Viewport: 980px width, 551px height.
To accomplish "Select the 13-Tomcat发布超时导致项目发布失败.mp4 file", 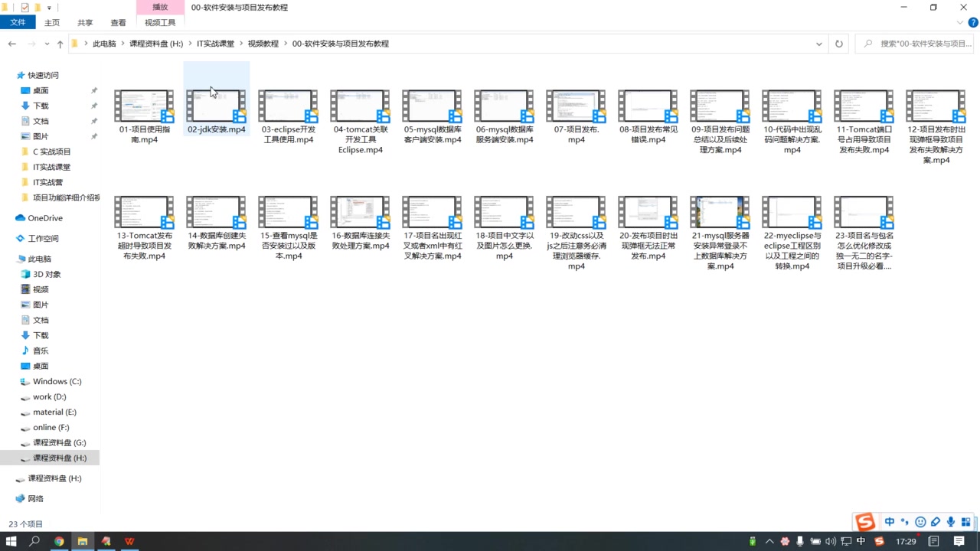I will pos(144,227).
